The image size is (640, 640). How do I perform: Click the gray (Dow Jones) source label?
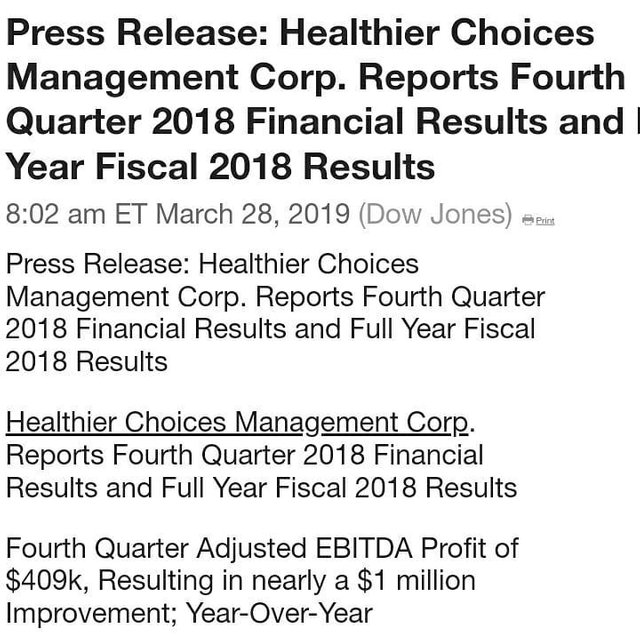(x=435, y=214)
